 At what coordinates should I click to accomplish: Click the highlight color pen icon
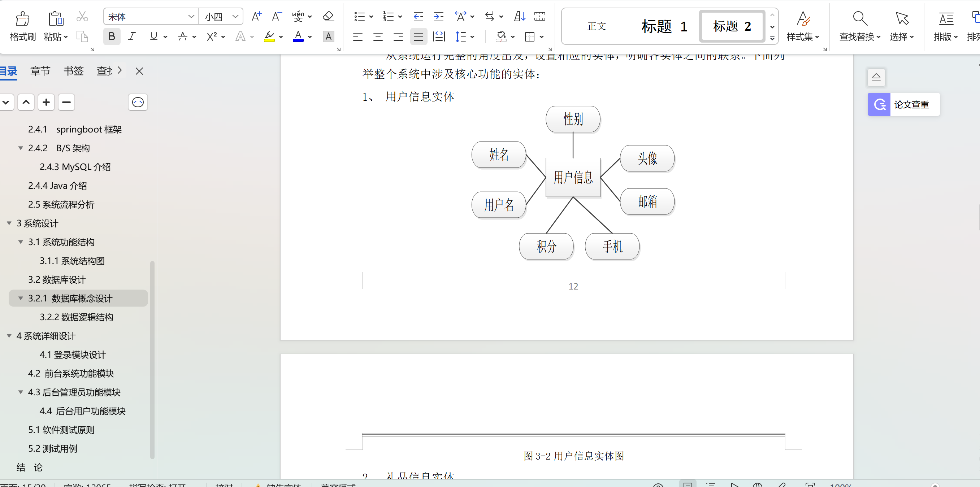click(x=270, y=36)
